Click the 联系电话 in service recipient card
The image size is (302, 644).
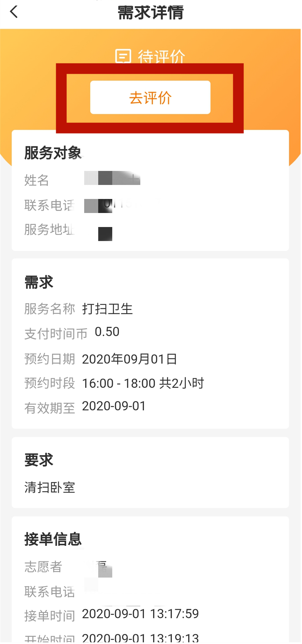click(x=49, y=205)
